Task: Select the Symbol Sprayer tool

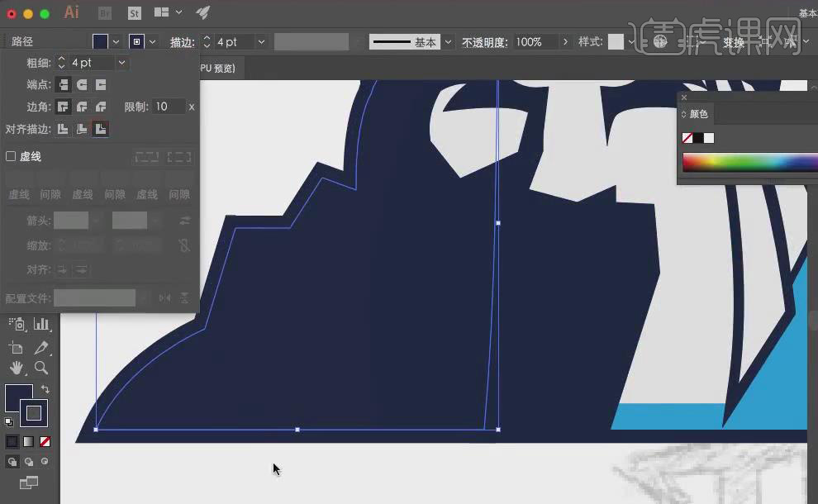Action: pos(17,324)
